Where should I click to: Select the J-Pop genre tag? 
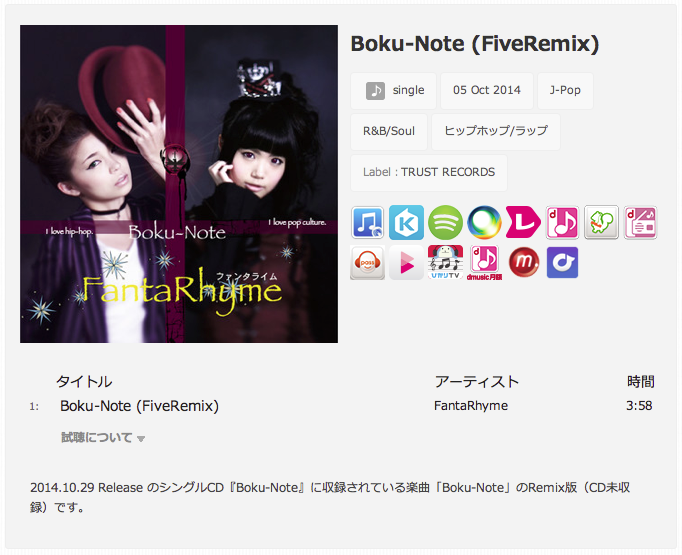click(565, 90)
